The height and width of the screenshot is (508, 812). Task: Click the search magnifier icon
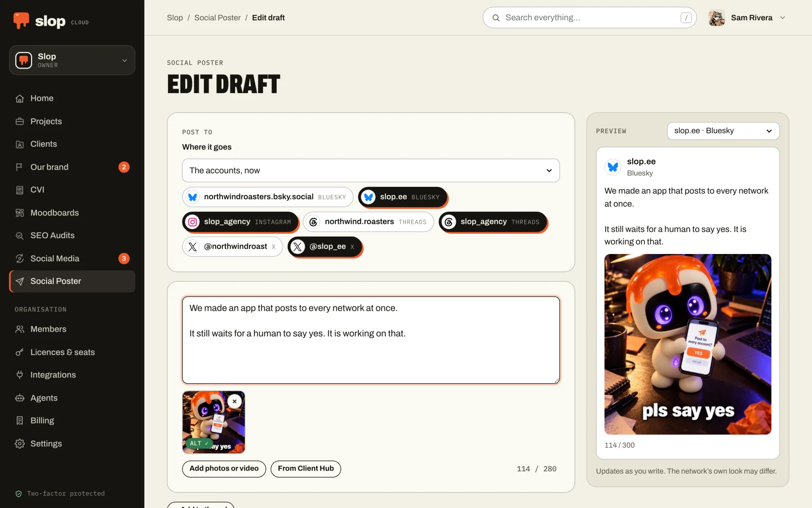(x=496, y=18)
